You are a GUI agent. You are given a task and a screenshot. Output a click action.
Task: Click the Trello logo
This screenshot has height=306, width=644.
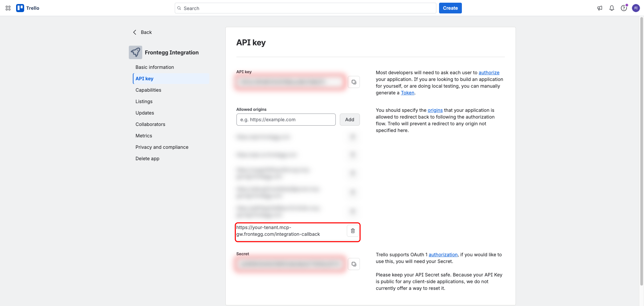click(x=28, y=8)
